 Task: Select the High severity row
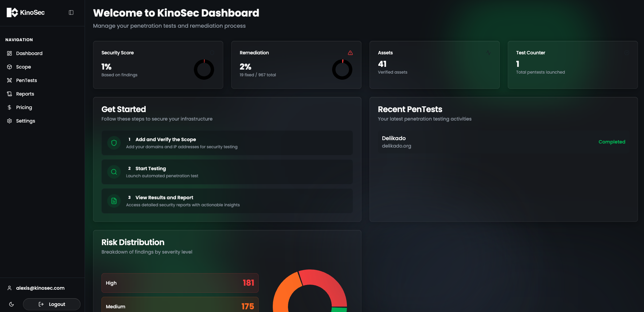(x=180, y=283)
